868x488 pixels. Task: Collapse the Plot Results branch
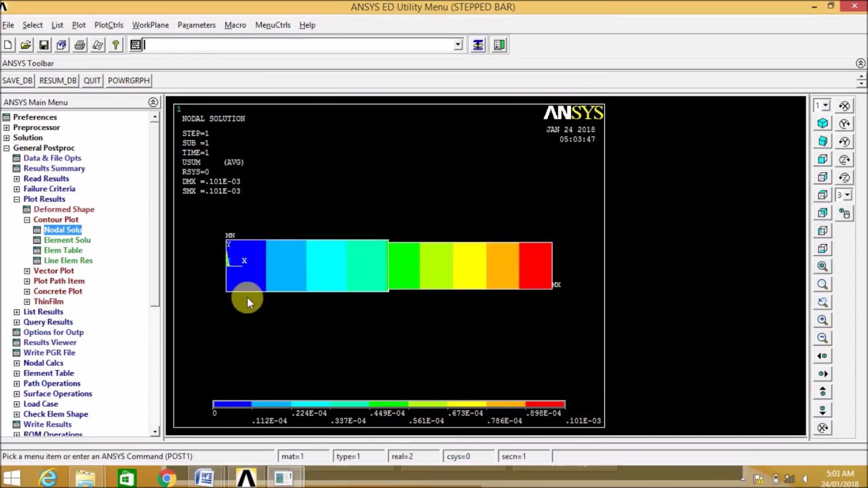(x=16, y=199)
